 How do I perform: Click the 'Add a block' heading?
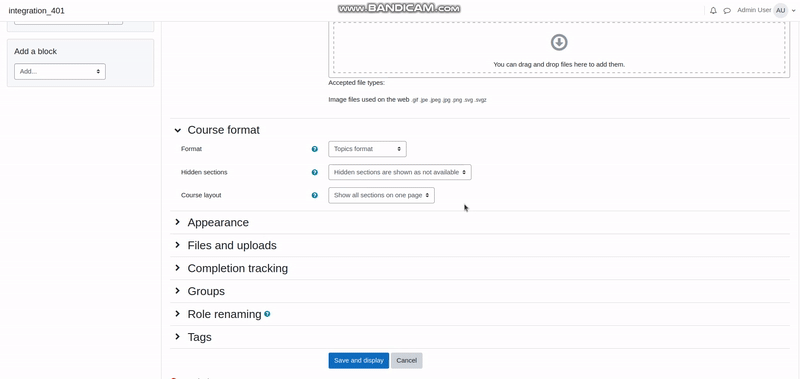(x=36, y=52)
